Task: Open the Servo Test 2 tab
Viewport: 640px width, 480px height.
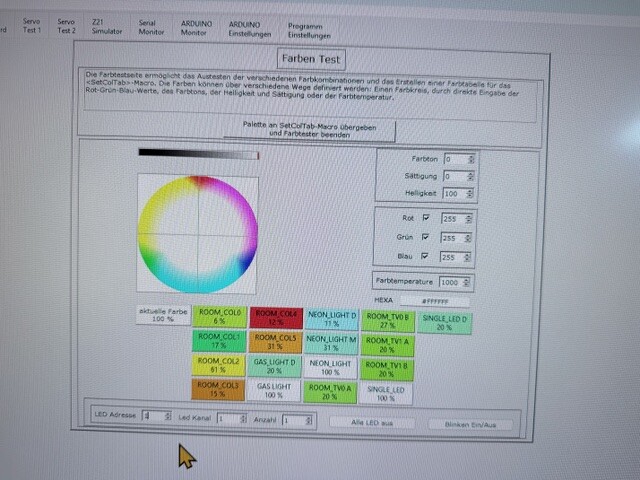Action: 65,25
